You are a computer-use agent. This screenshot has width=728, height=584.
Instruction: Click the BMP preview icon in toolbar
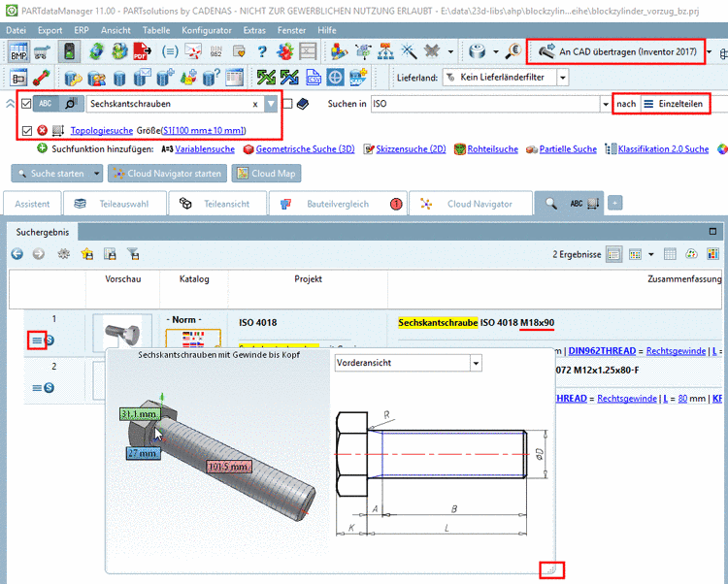tap(18, 51)
